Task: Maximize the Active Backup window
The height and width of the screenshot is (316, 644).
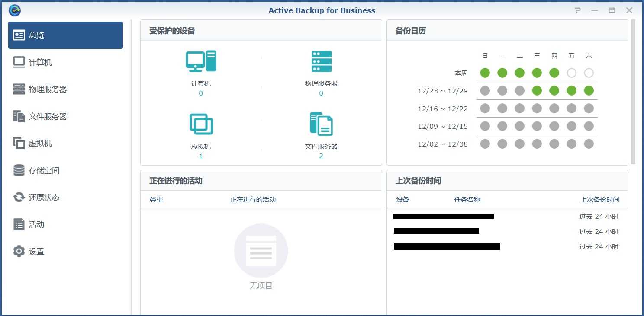Action: (x=612, y=10)
